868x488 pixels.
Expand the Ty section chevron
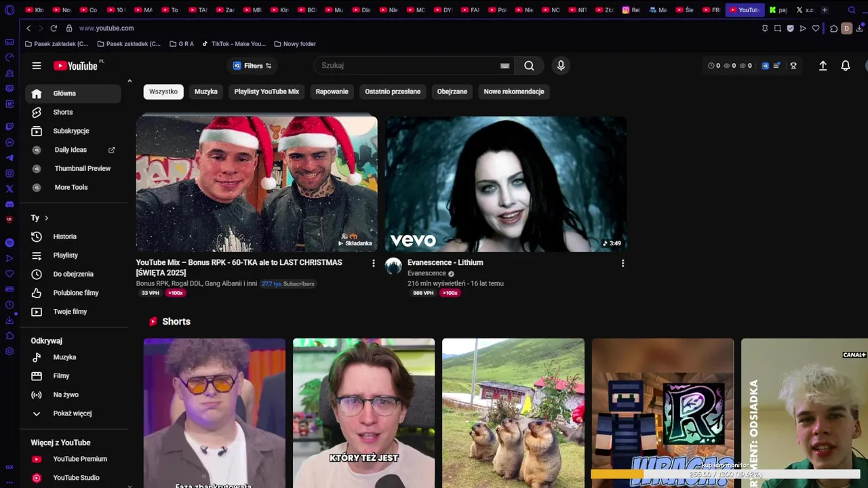[46, 218]
